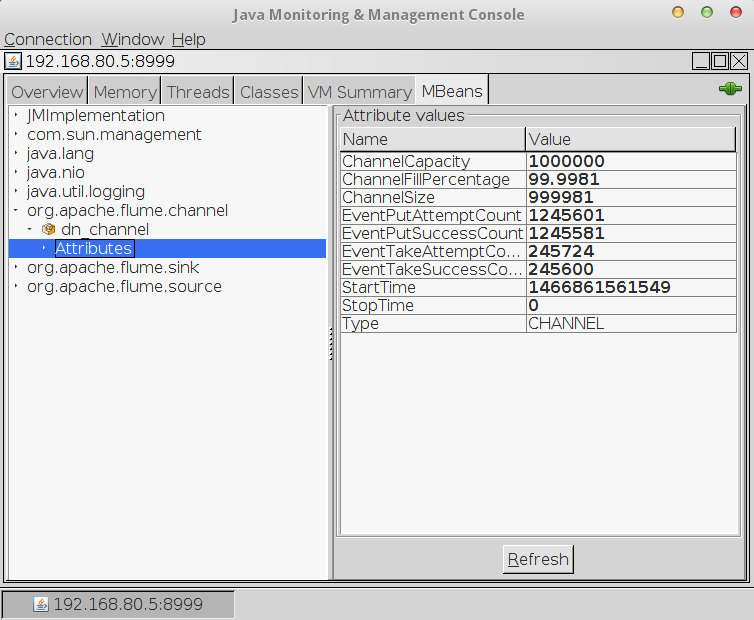Select the EventPutSuccessCount attribute name
The height and width of the screenshot is (620, 754).
(433, 233)
